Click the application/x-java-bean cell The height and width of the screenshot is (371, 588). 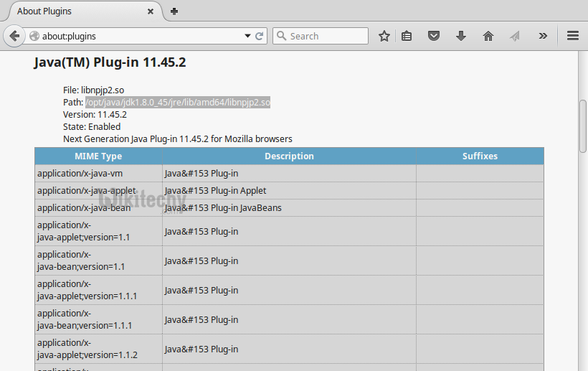[98, 208]
